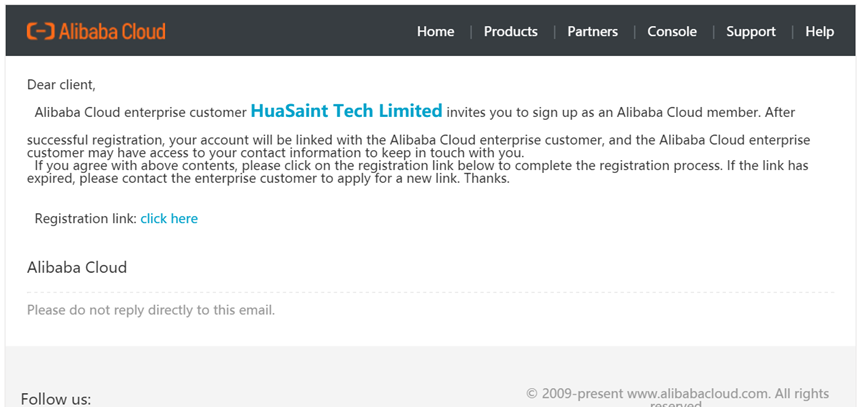Image resolution: width=864 pixels, height=407 pixels.
Task: Click the www.alibabacloud.com copyright text
Action: tap(677, 394)
